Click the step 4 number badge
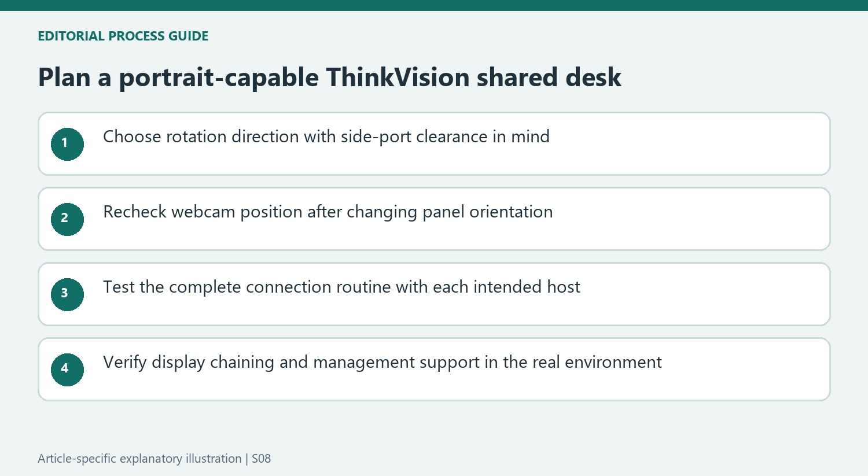 coord(67,370)
